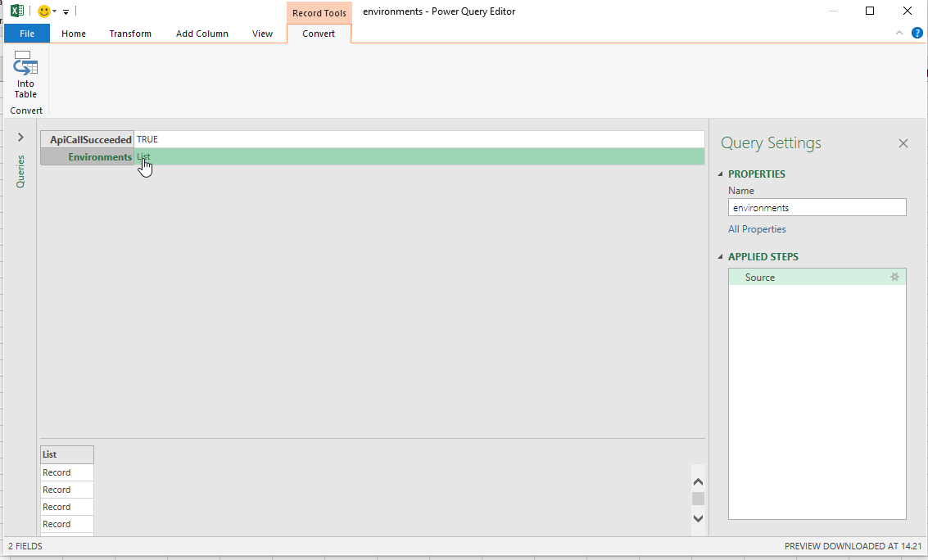The image size is (928, 560).
Task: Open the Add Column tab
Action: tap(201, 34)
